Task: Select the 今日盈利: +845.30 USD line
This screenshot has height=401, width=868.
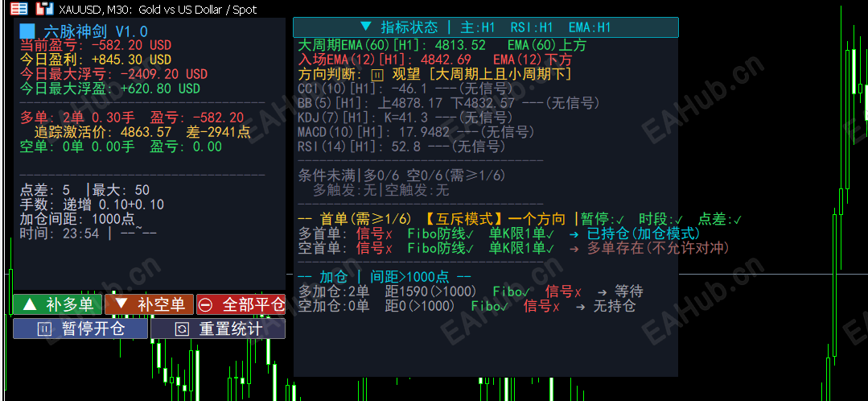Action: tap(96, 60)
